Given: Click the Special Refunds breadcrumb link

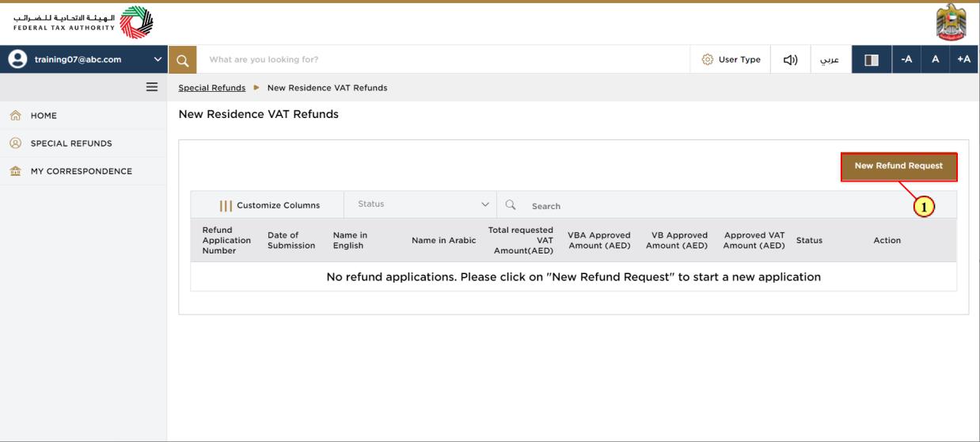Looking at the screenshot, I should (x=212, y=88).
